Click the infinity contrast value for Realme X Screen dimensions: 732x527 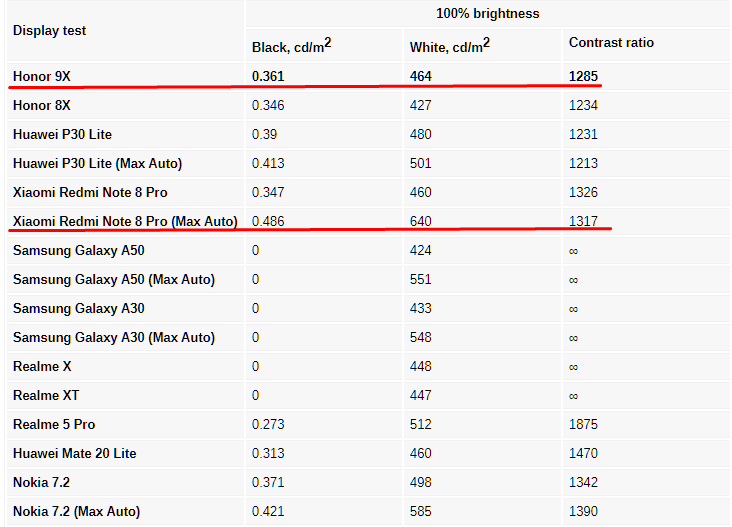573,367
